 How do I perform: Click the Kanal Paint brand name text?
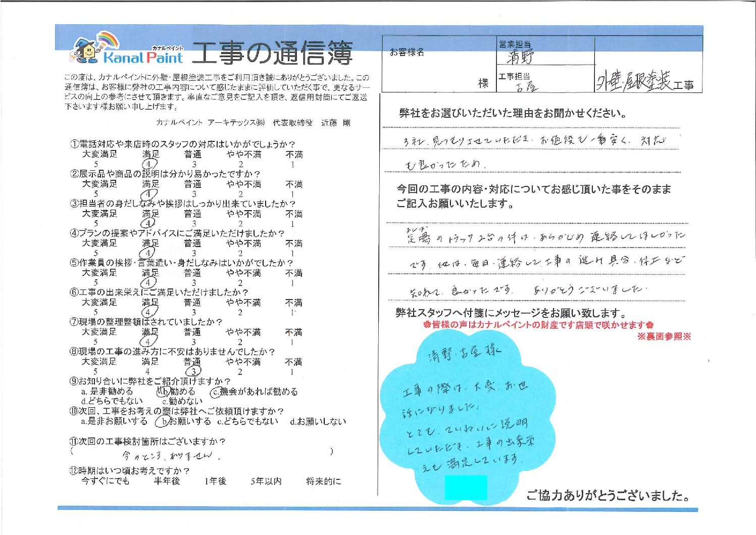click(143, 57)
